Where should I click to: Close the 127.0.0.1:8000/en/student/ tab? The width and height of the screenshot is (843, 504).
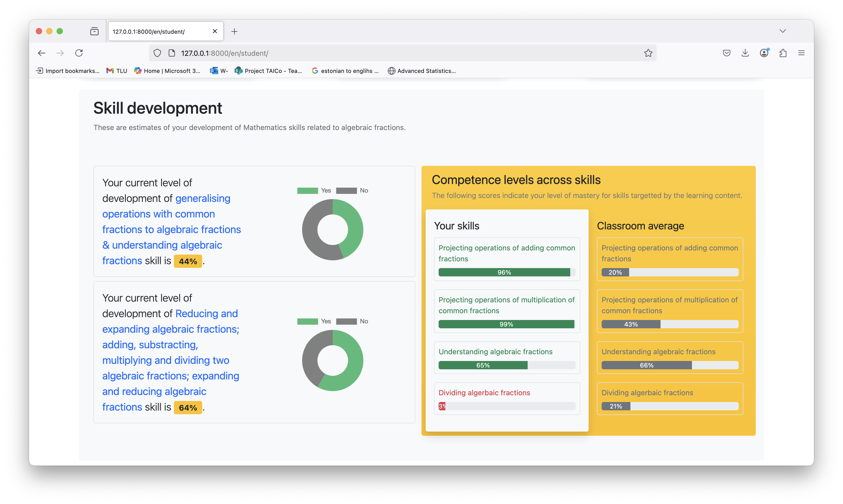[x=215, y=31]
